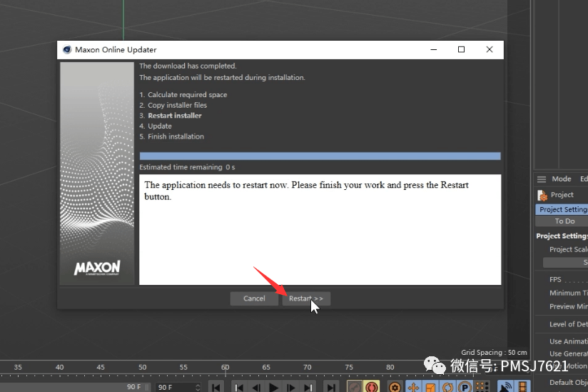Jump to the start of the animation
This screenshot has width=588, height=392.
[x=216, y=387]
